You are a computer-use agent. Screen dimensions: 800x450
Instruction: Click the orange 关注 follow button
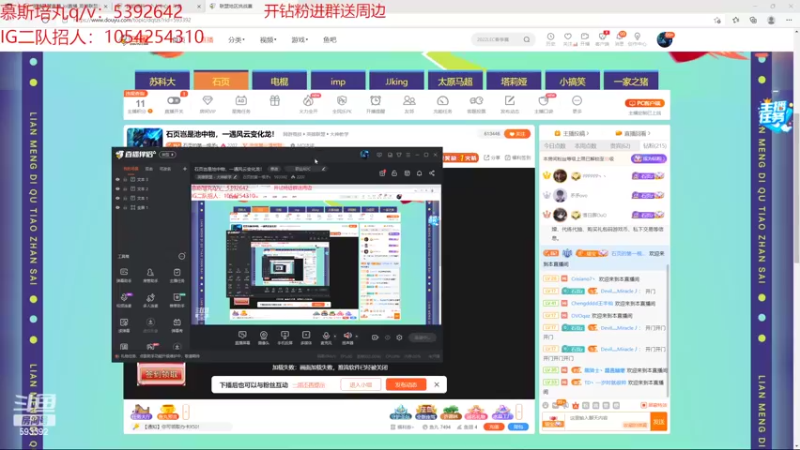[517, 134]
